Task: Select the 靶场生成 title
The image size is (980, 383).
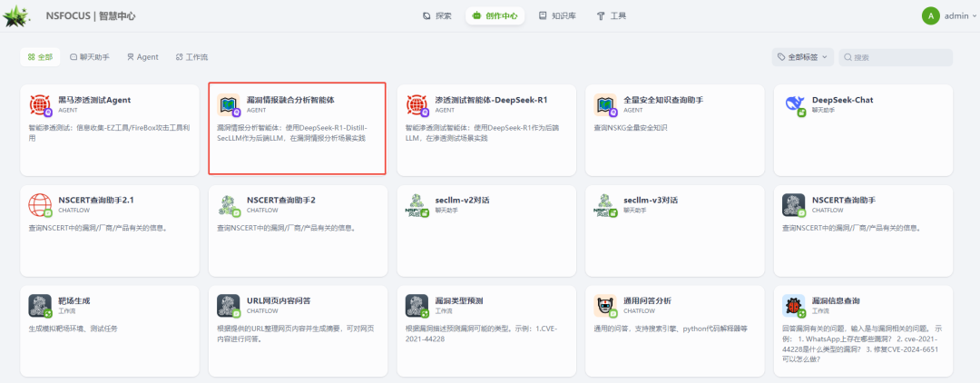Action: [x=74, y=300]
